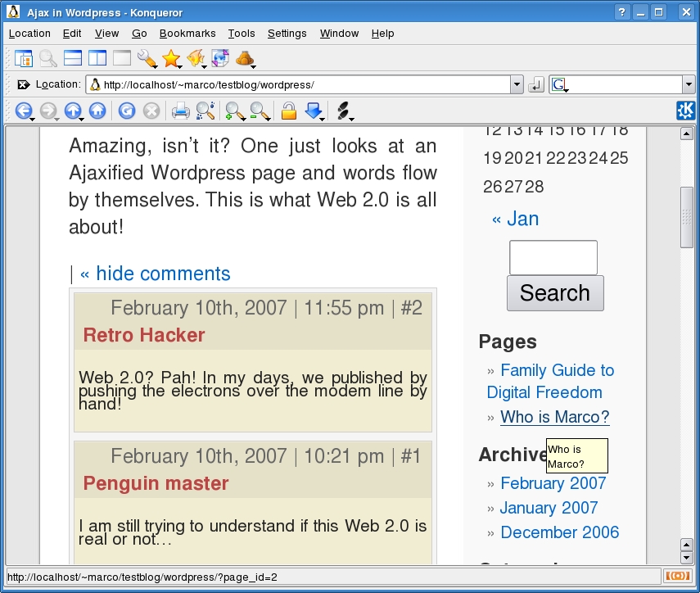Image resolution: width=700 pixels, height=593 pixels.
Task: Open the Settings menu
Action: pyautogui.click(x=287, y=34)
